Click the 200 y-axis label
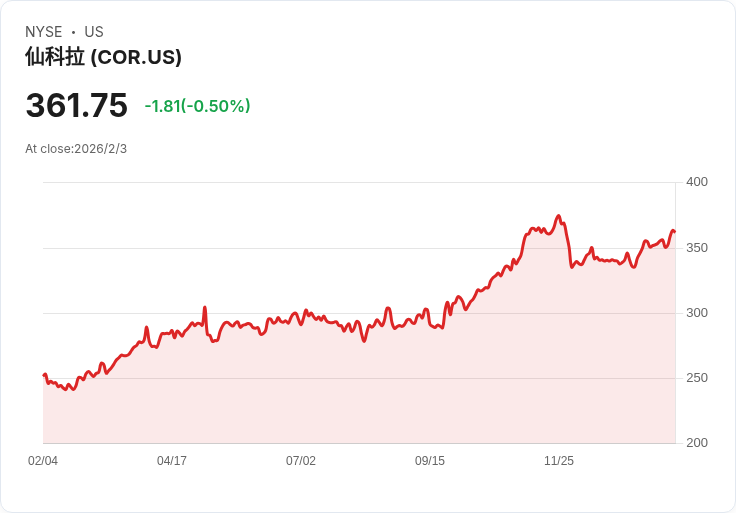Viewport: 736px width, 513px height. pyautogui.click(x=696, y=443)
